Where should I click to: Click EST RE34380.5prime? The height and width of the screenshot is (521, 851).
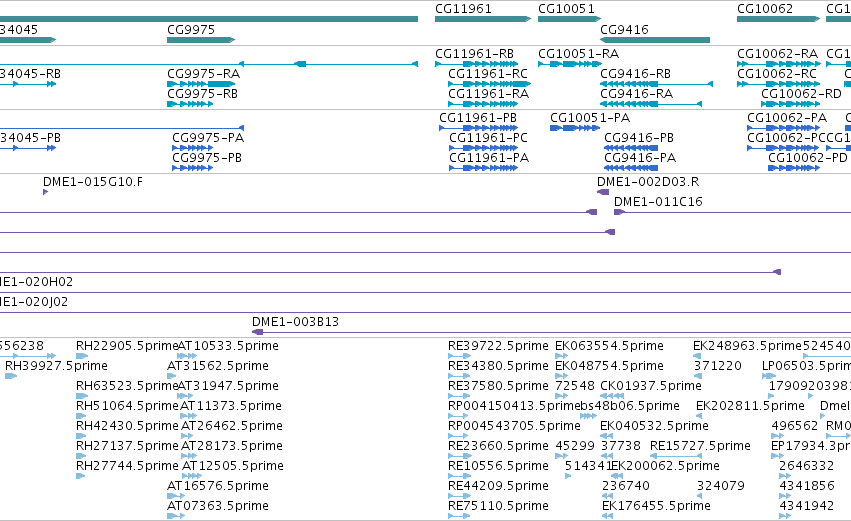459,376
